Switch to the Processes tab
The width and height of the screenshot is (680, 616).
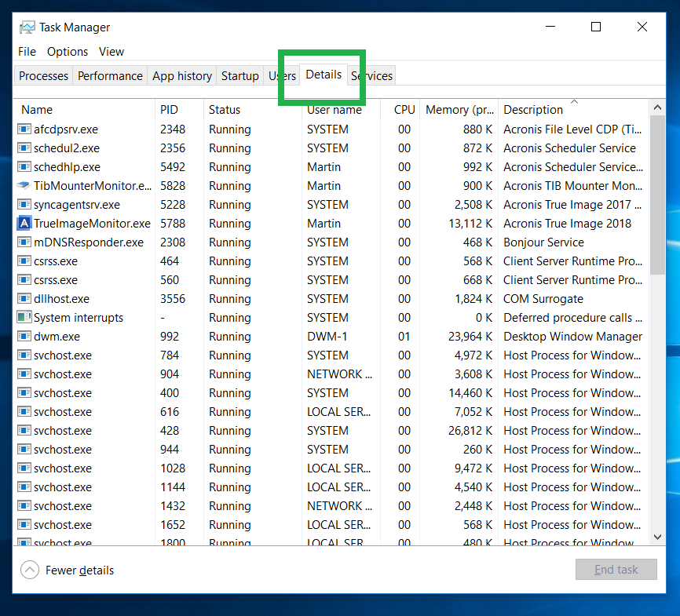43,76
